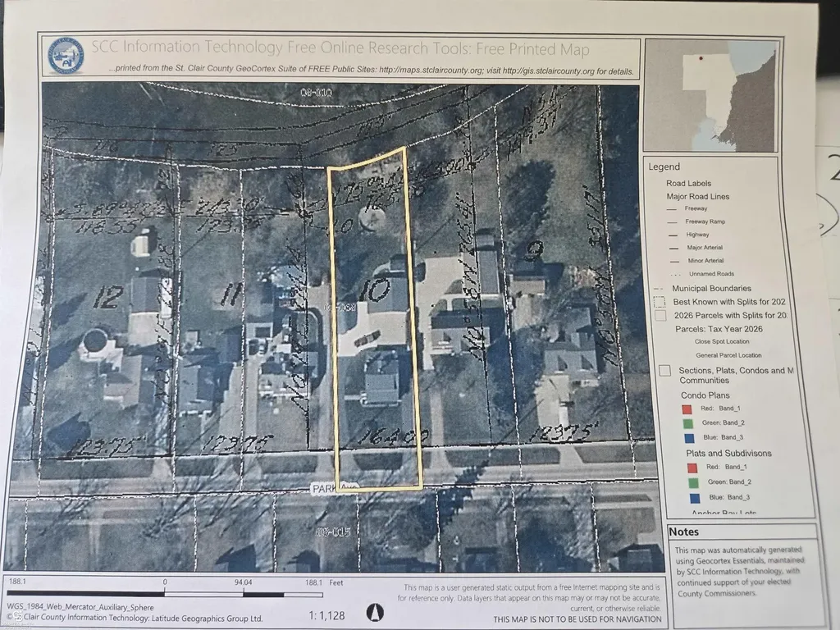The image size is (840, 630).
Task: Click the '08-010' section label at map top
Action: (316, 93)
